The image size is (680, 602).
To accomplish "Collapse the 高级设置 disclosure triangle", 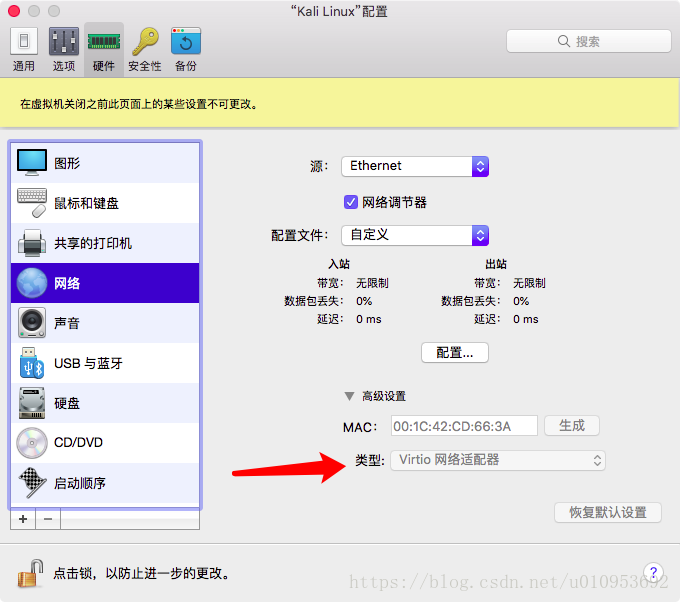I will click(x=349, y=396).
